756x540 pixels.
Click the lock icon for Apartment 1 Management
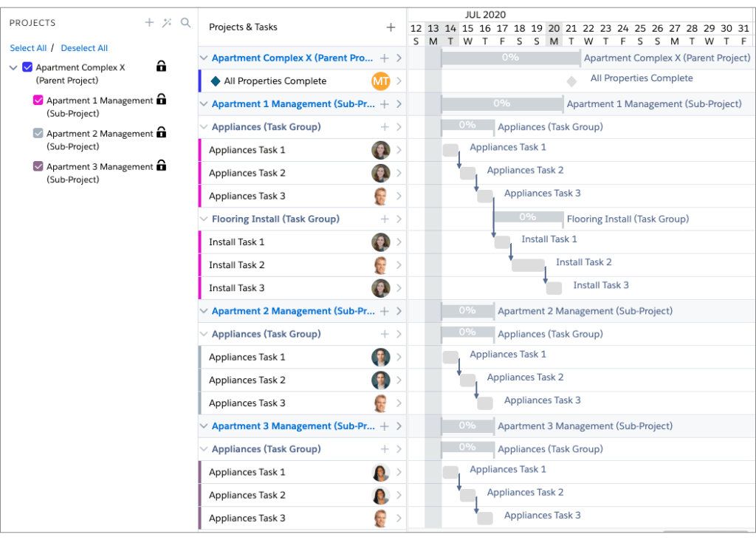pyautogui.click(x=162, y=100)
